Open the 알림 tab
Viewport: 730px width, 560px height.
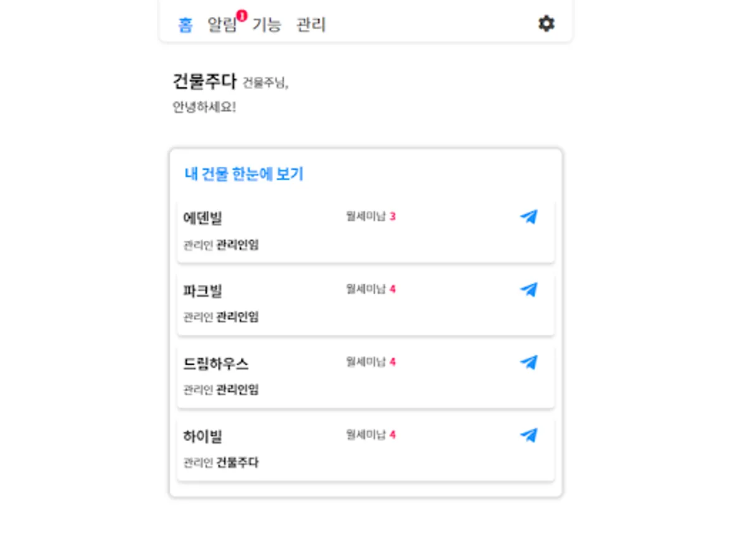click(222, 25)
